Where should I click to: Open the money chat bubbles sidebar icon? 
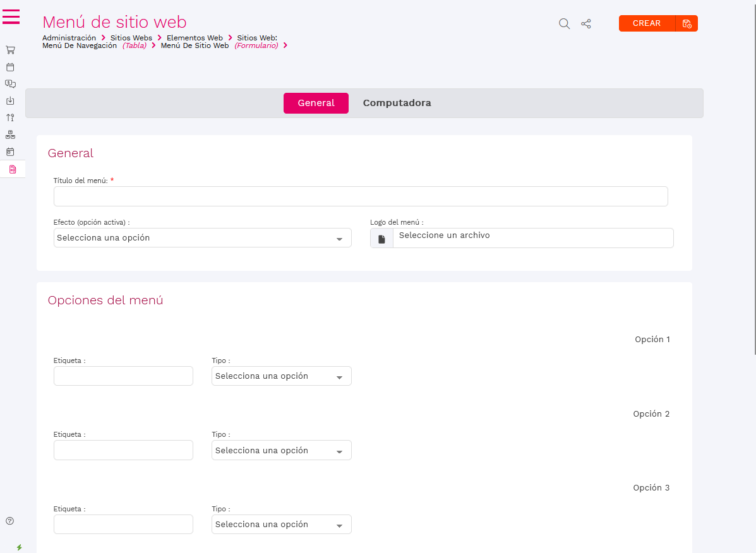[x=10, y=83]
